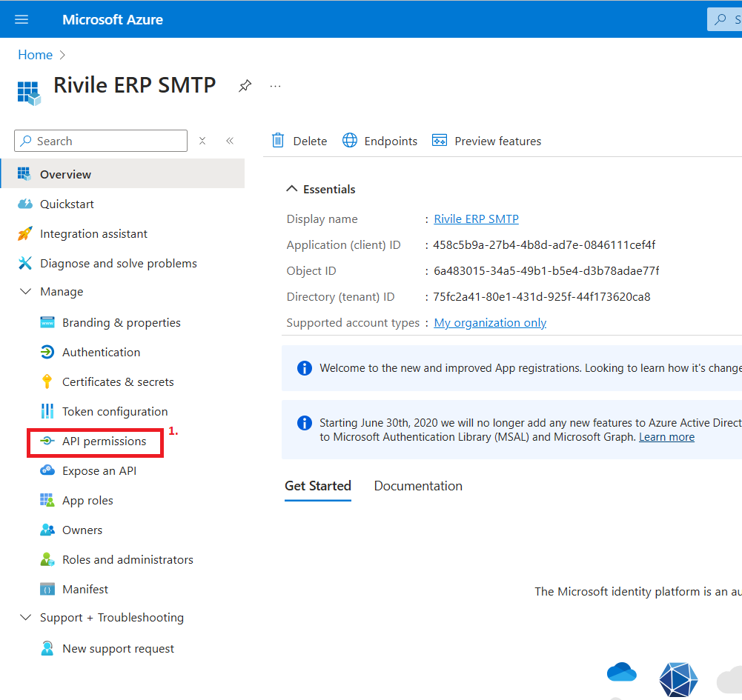Viewport: 742px width, 700px height.
Task: Launch the Integration assistant
Action: [x=93, y=233]
